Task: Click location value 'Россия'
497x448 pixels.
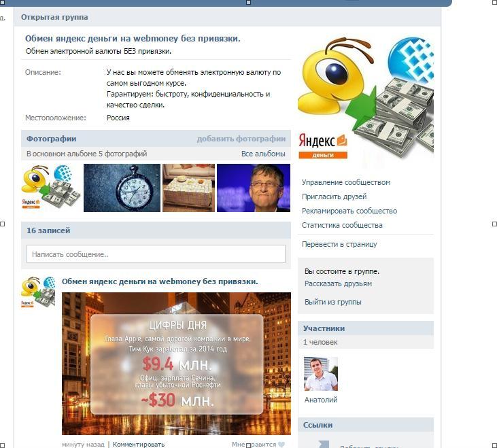Action: pyautogui.click(x=118, y=118)
